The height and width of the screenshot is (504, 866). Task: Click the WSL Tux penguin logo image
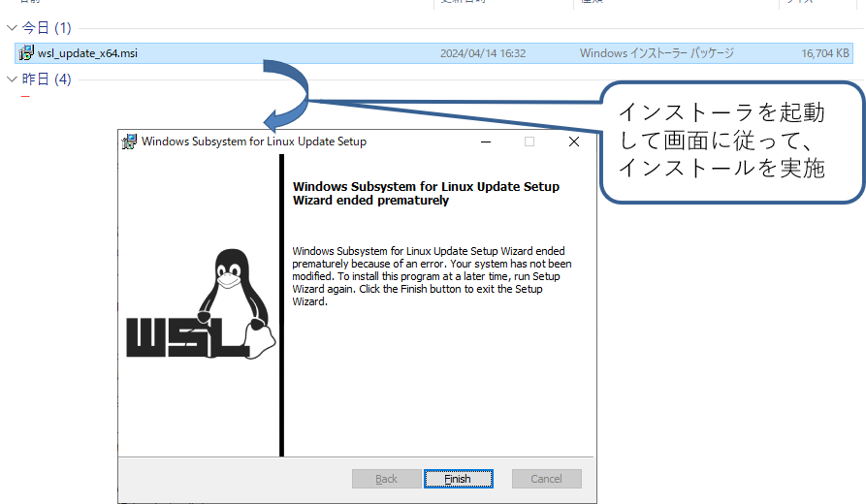point(201,303)
